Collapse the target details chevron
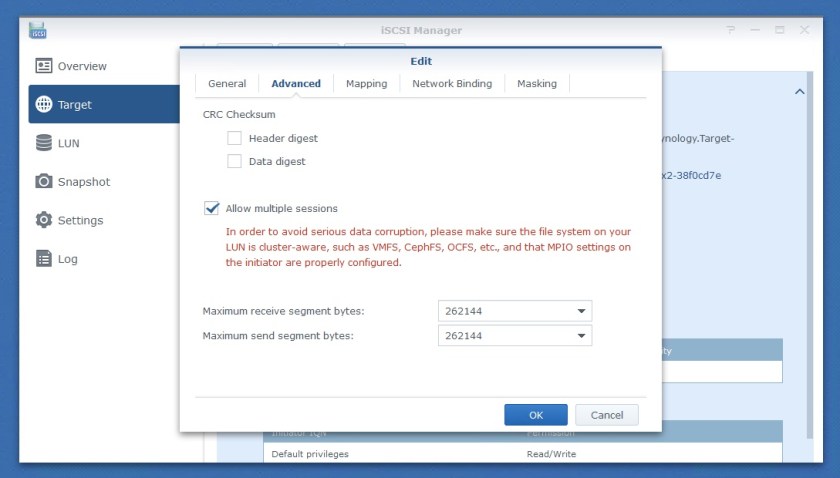 pyautogui.click(x=799, y=92)
